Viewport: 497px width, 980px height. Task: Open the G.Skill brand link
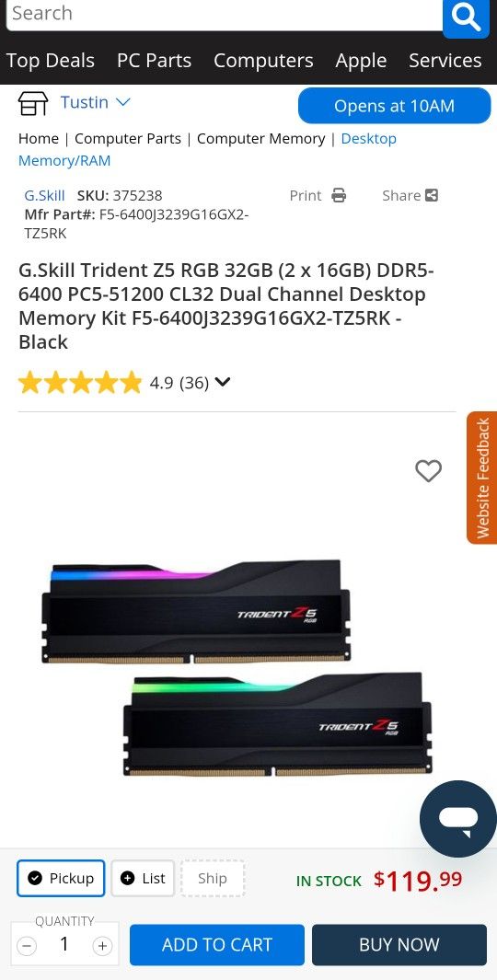44,196
